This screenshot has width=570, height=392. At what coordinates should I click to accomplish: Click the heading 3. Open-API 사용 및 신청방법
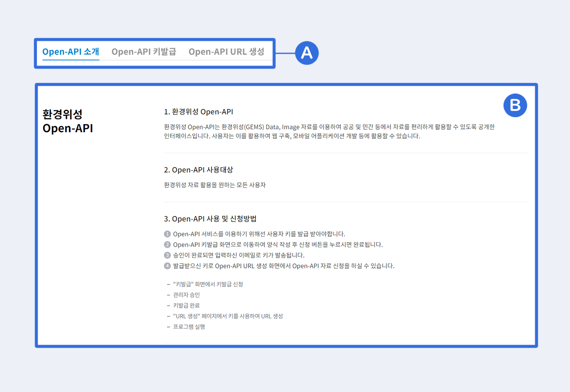(210, 219)
